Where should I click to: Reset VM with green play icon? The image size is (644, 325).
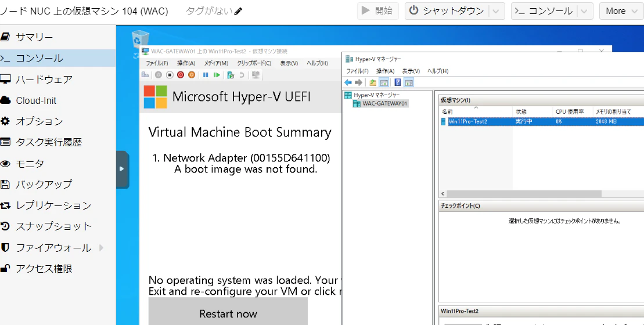click(217, 75)
